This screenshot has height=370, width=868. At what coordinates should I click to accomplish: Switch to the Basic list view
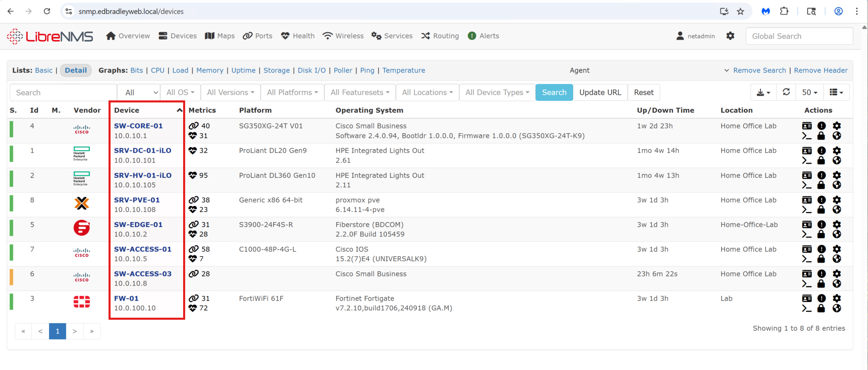pos(44,71)
